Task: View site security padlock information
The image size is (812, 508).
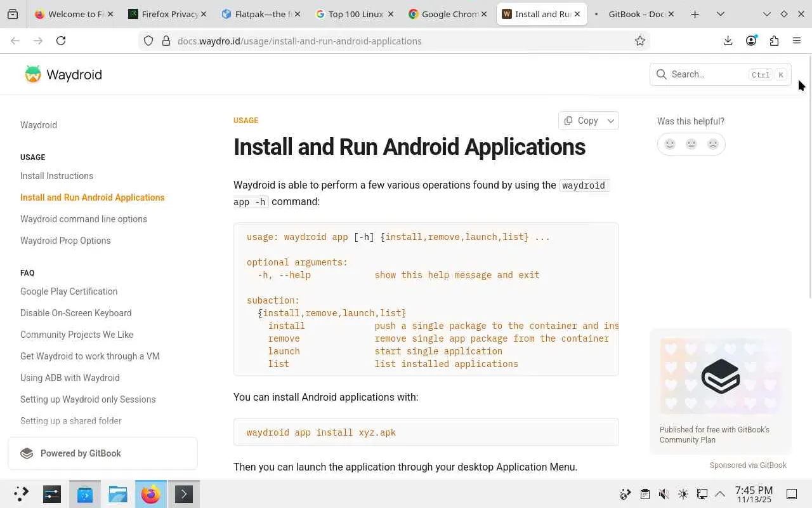Action: [x=166, y=41]
